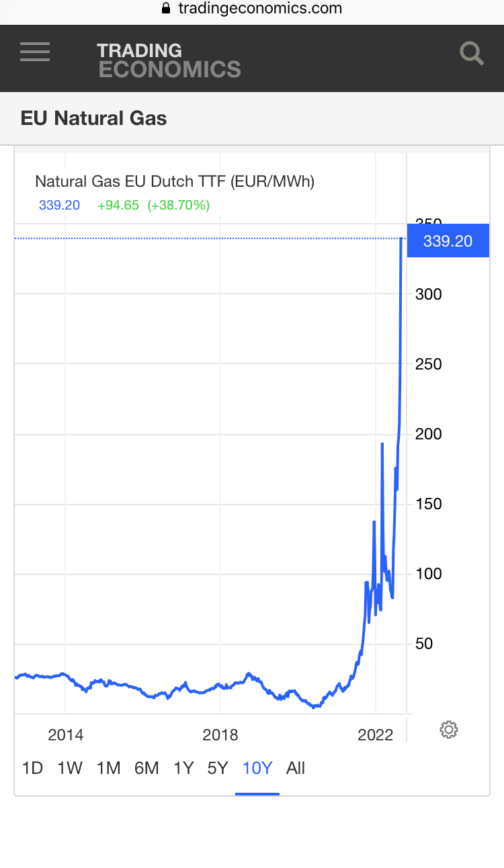Click the 2018 x-axis marker
This screenshot has width=504, height=868.
coord(220,735)
